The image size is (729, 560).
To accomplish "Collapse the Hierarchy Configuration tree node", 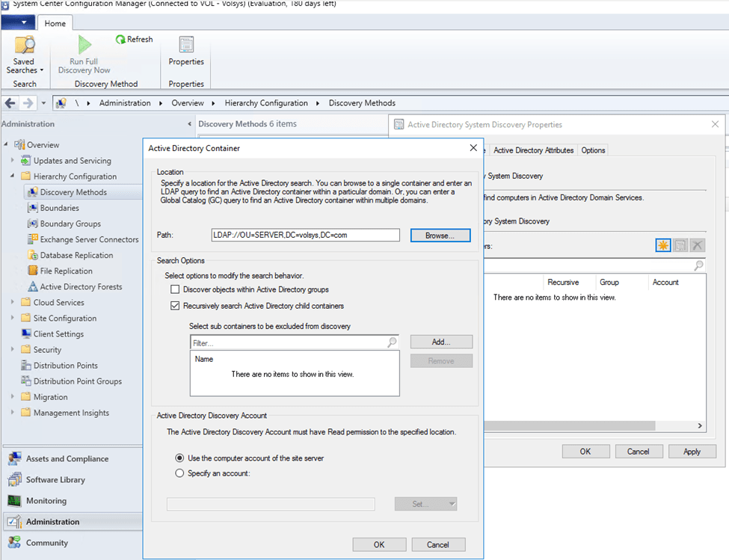I will coord(13,176).
